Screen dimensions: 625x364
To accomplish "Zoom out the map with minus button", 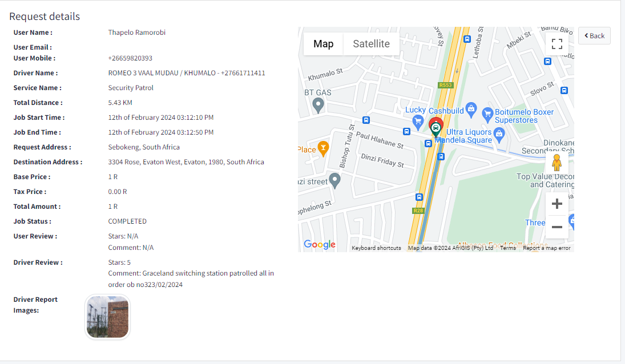I will coord(557,227).
